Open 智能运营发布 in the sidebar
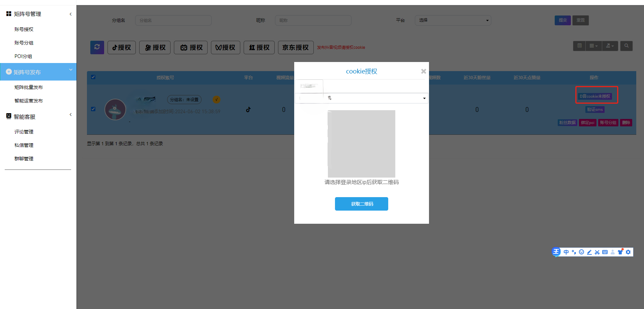 29,101
